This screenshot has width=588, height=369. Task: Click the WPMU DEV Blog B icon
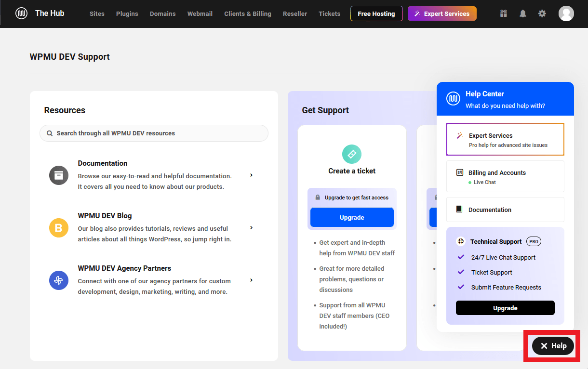point(59,227)
